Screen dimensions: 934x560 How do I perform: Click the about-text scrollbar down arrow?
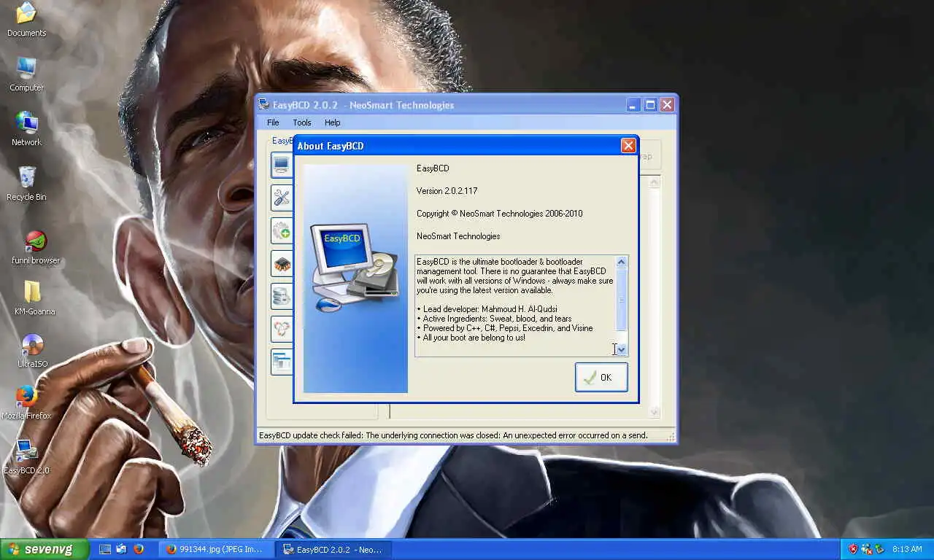tap(621, 349)
